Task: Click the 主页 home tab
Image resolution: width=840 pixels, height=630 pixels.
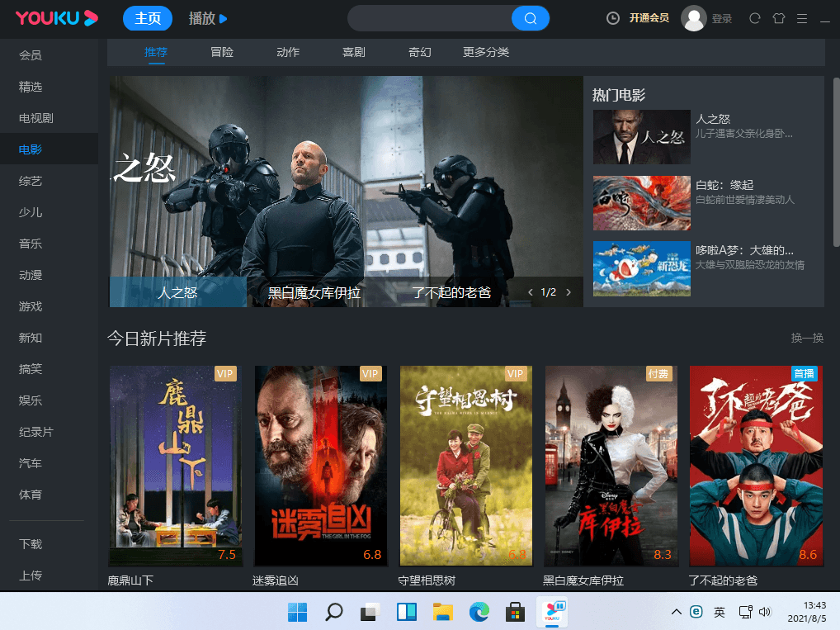Action: tap(148, 19)
